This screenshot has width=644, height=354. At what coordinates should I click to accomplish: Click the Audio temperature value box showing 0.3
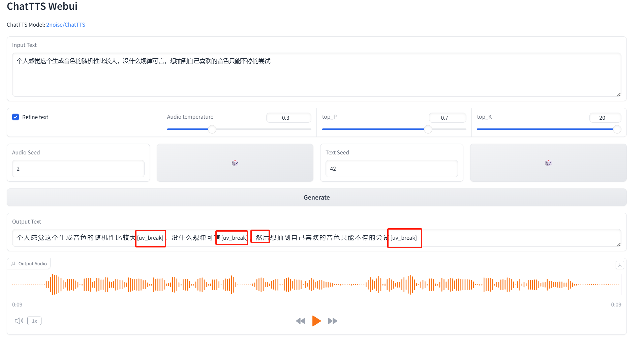point(288,118)
